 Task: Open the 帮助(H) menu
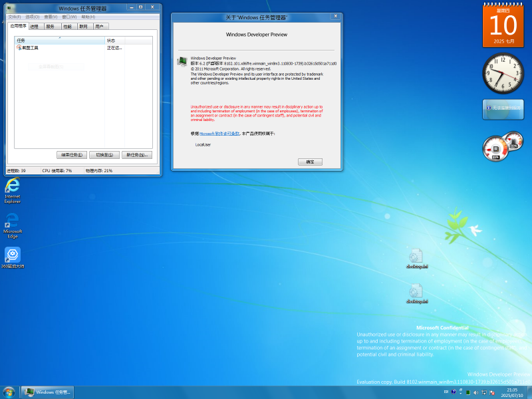tap(88, 17)
